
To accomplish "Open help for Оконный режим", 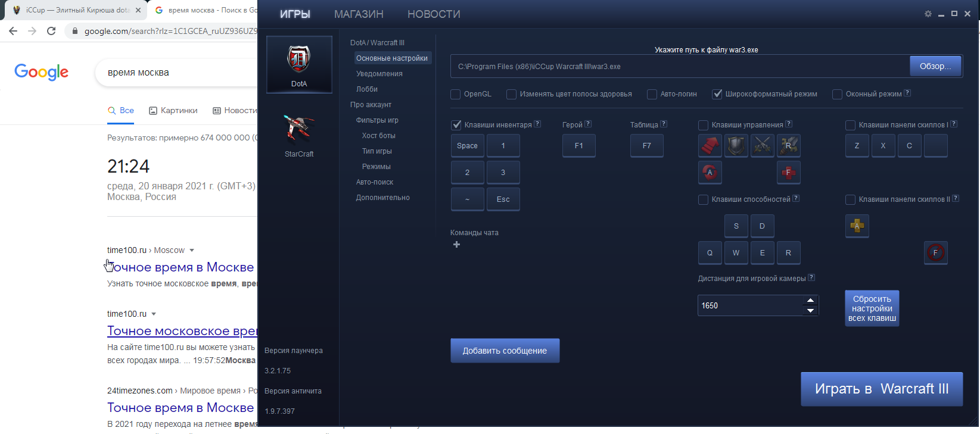I will click(x=907, y=93).
